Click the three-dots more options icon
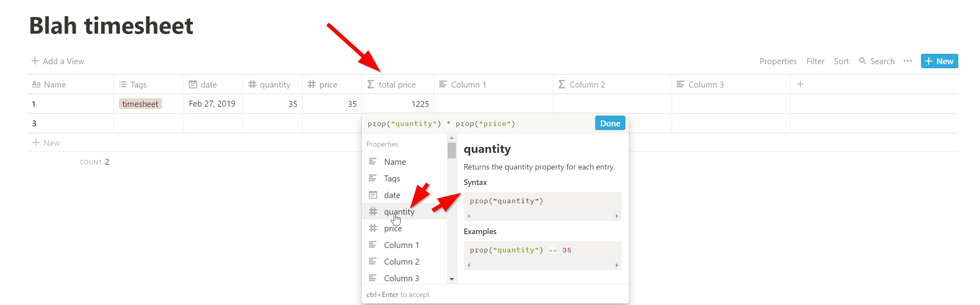Screen dimensions: 980x305 tap(908, 61)
